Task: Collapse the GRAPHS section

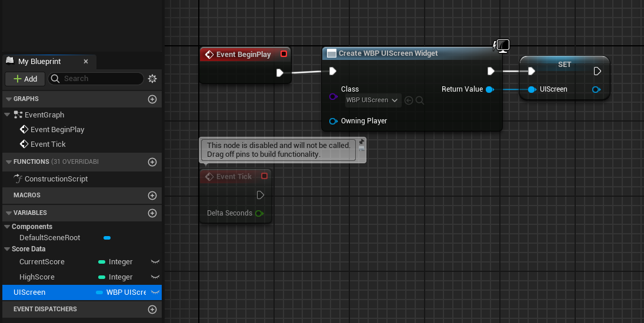Action: pyautogui.click(x=9, y=99)
